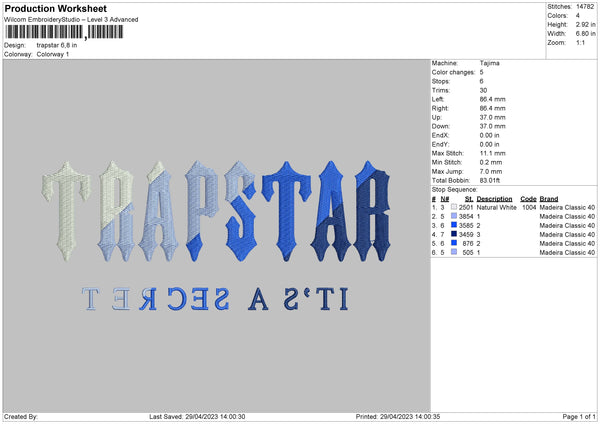
Task: Click the mirrored IT'S A SECRET lettering
Action: 215,299
